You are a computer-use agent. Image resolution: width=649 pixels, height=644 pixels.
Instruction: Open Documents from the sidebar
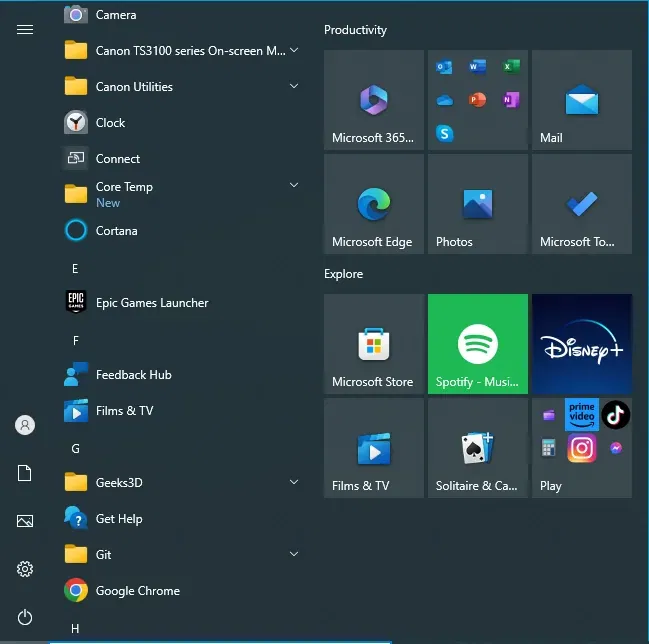(x=24, y=473)
